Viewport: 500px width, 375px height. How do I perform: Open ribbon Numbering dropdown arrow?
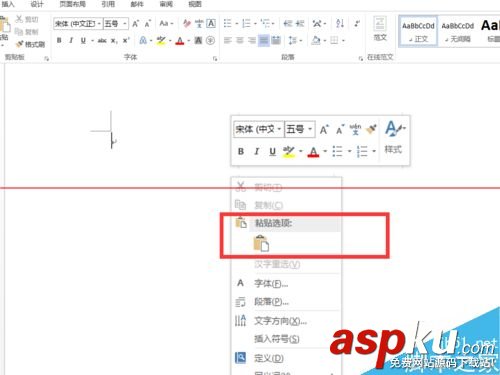(x=255, y=23)
